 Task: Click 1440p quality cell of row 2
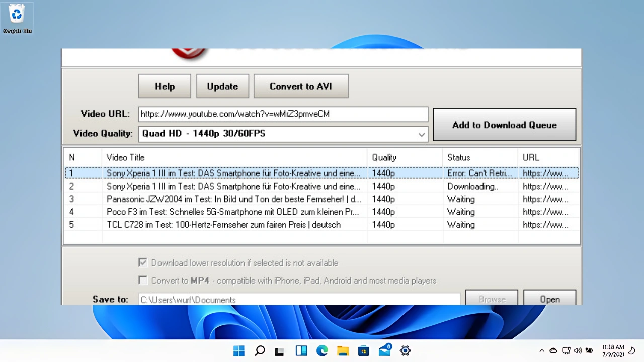pos(405,186)
